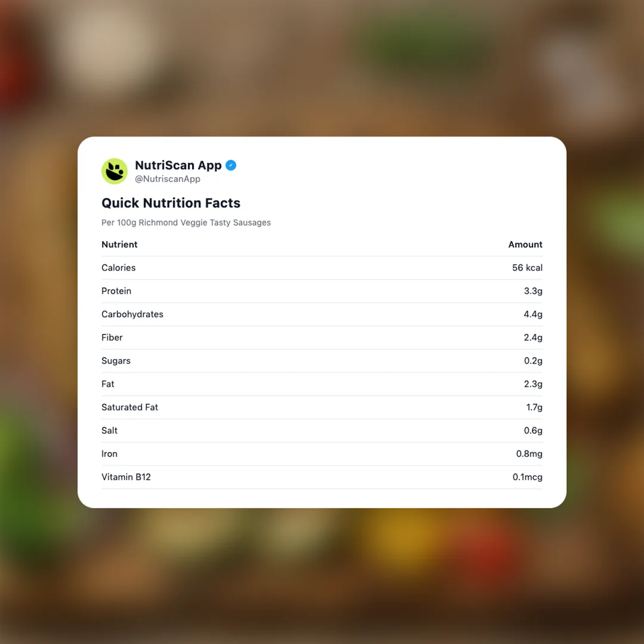Click the Nutrient column header
Image resolution: width=644 pixels, height=644 pixels.
click(x=119, y=244)
